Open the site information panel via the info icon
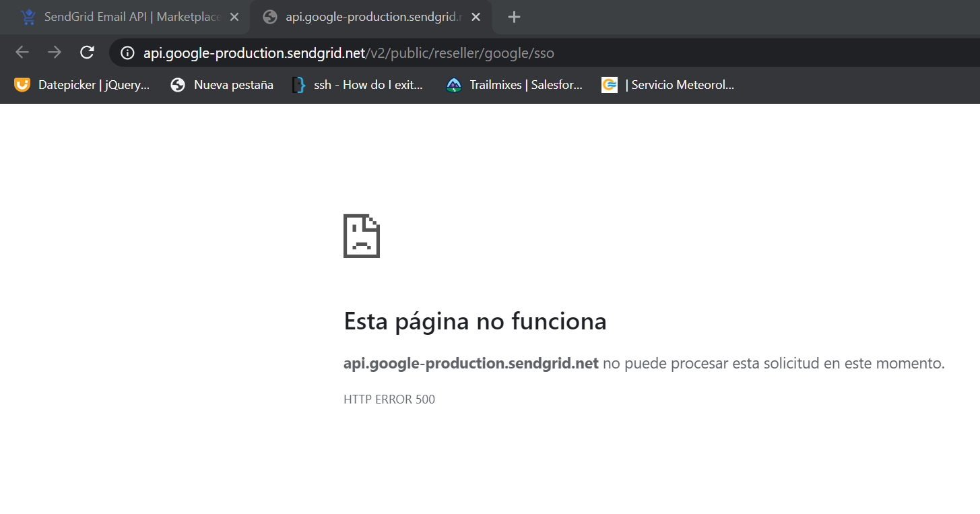The height and width of the screenshot is (514, 980). coord(127,53)
